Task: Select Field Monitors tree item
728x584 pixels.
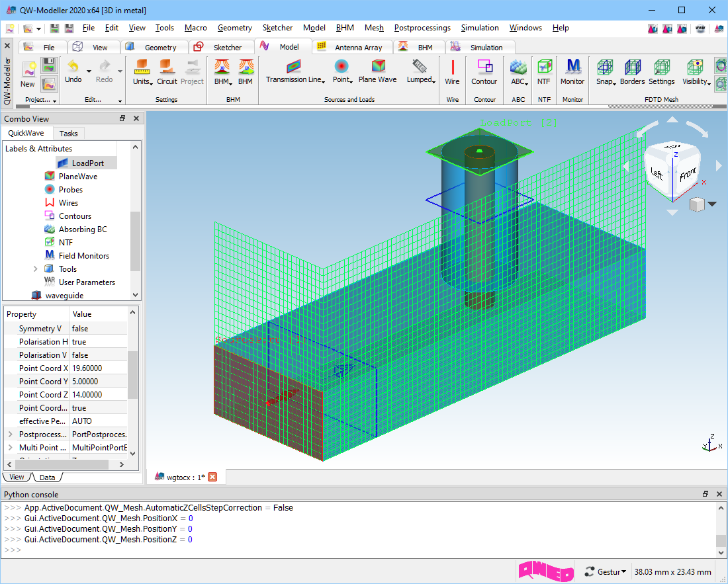Action: (77, 255)
